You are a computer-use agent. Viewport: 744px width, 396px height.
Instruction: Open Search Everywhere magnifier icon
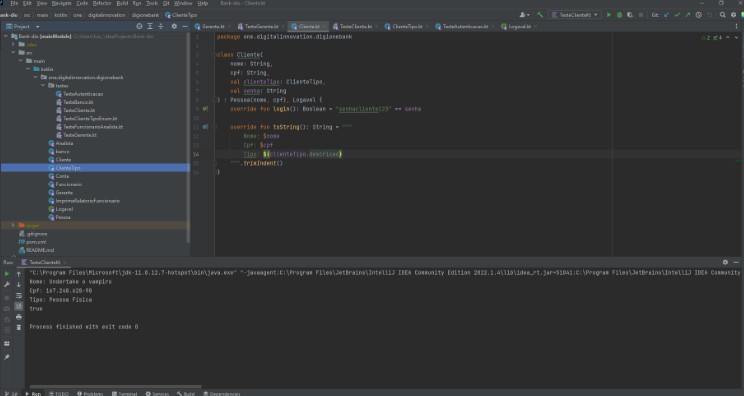point(722,15)
